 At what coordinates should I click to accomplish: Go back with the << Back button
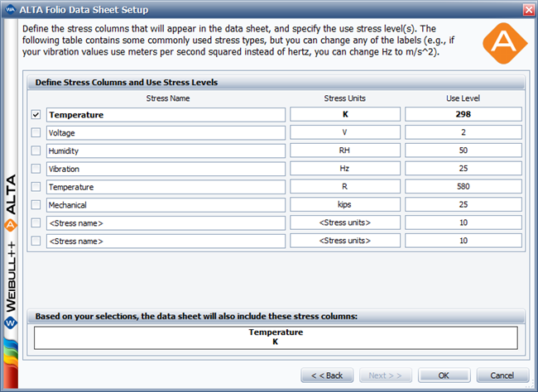coord(327,375)
